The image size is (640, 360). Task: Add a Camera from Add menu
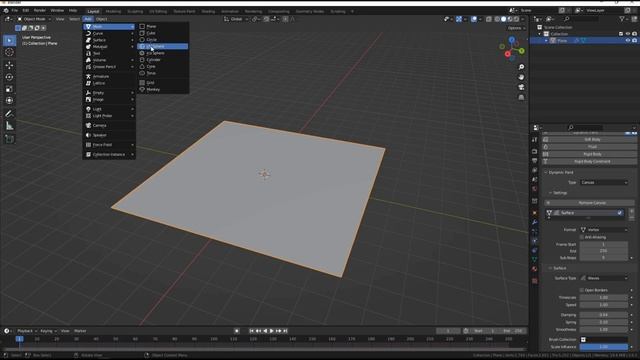coord(109,126)
